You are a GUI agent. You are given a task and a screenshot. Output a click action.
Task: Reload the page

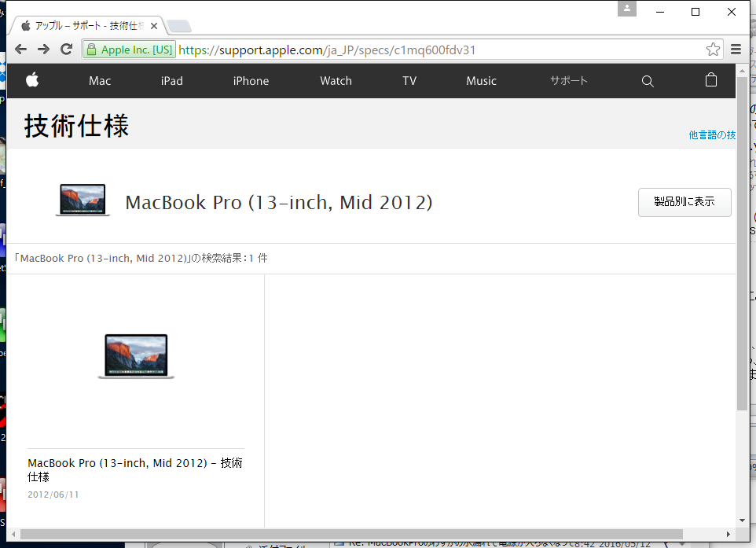pyautogui.click(x=68, y=50)
